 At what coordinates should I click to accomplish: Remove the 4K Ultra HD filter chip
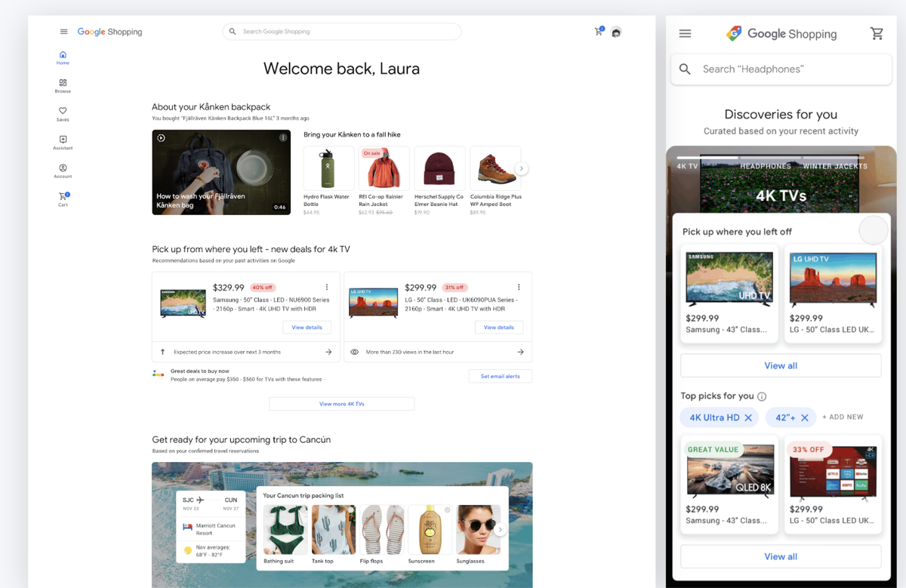(x=748, y=417)
